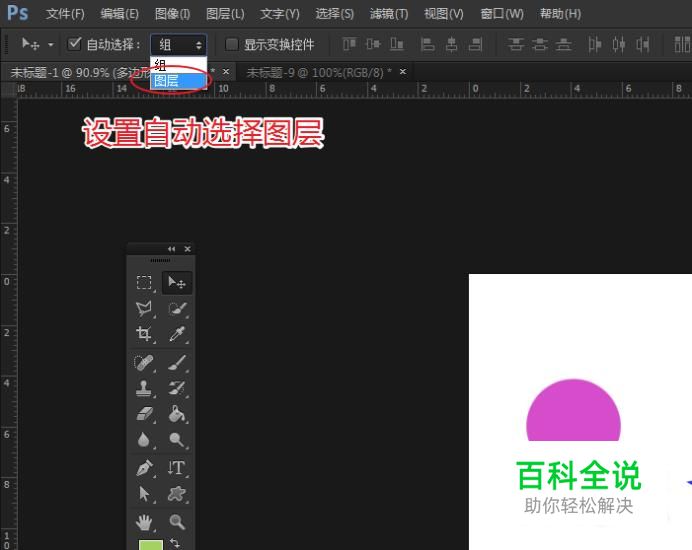
Task: Select the Spot Healing Brush tool
Action: tap(144, 363)
